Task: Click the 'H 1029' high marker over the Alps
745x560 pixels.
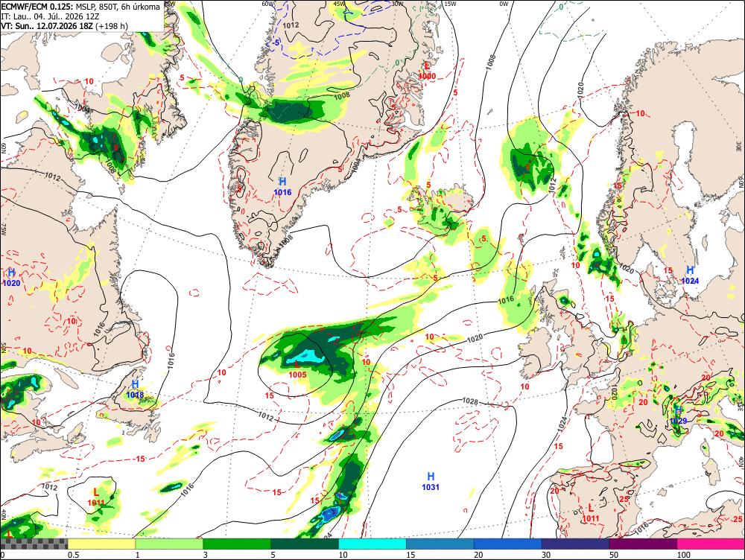Action: click(x=679, y=415)
